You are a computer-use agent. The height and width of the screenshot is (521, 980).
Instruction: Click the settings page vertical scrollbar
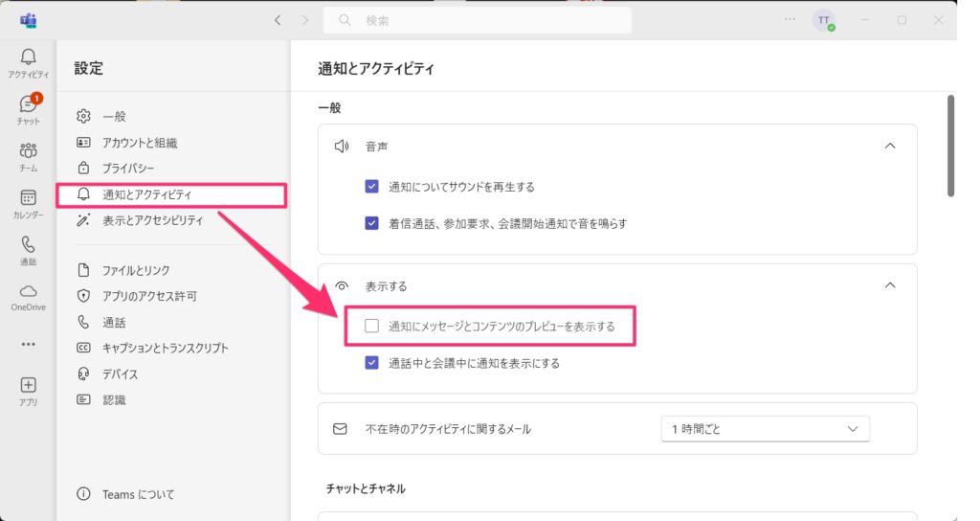click(x=950, y=146)
